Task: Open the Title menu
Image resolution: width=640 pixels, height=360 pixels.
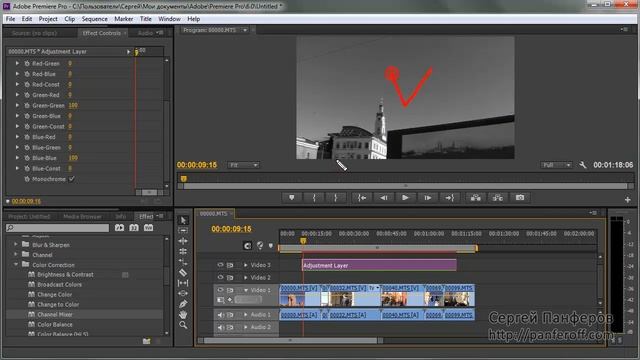Action: [145, 19]
